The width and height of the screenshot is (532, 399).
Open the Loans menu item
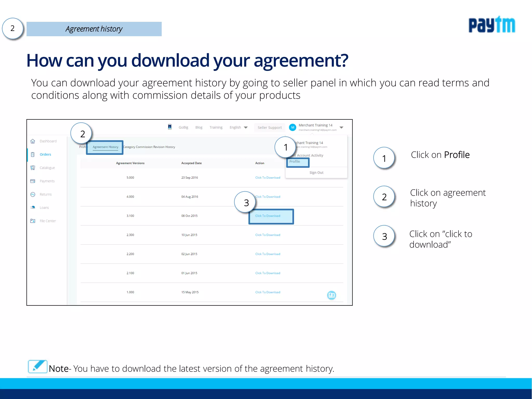click(44, 207)
